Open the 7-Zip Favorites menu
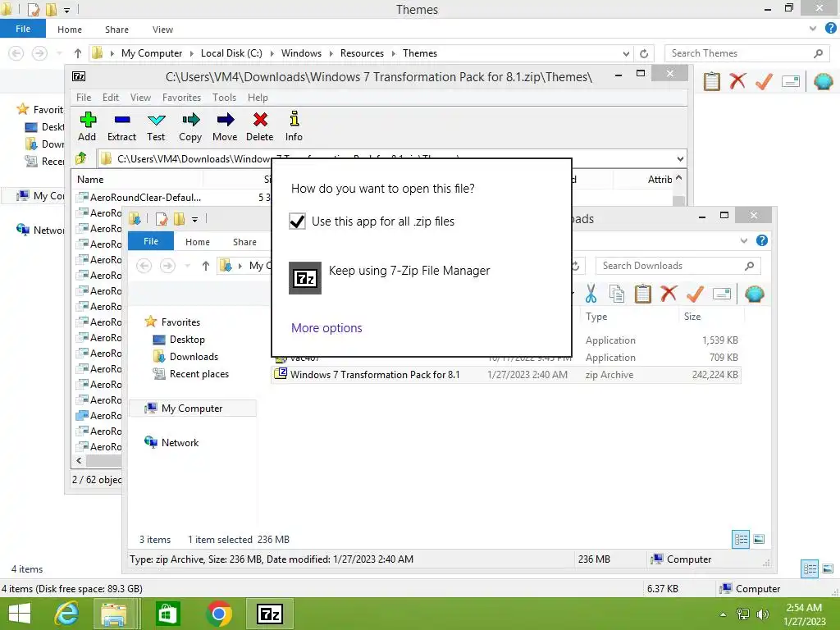840x630 pixels. pyautogui.click(x=181, y=98)
